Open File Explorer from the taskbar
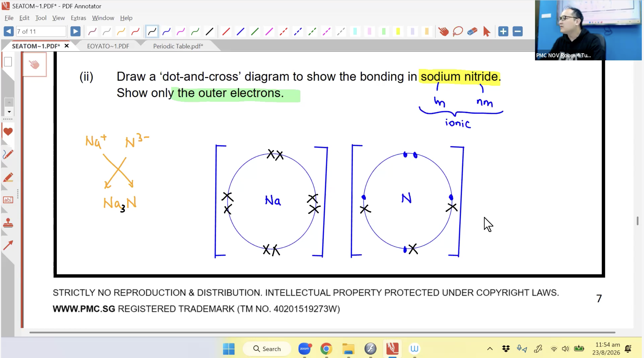 [348, 349]
